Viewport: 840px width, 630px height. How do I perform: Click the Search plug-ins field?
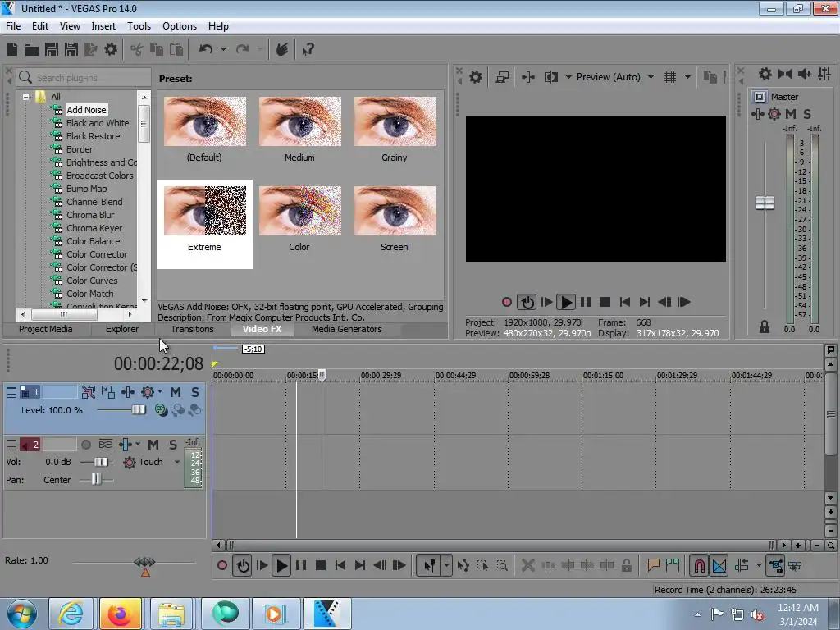pyautogui.click(x=84, y=78)
